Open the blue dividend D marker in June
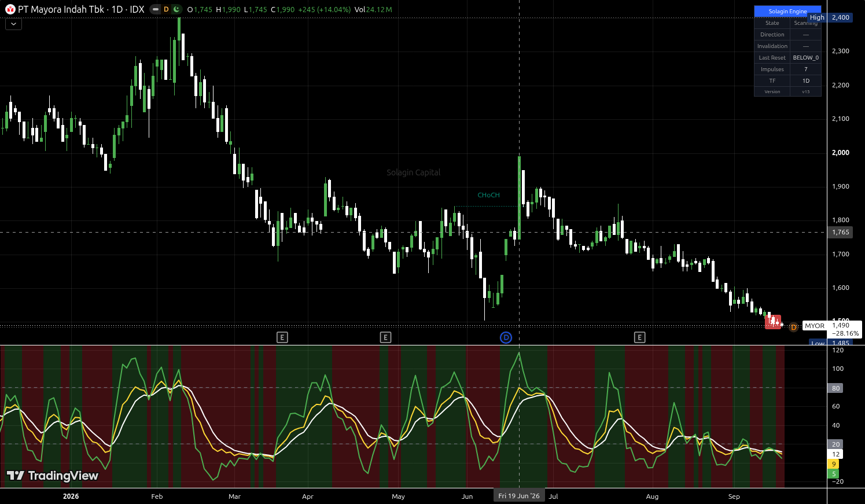Image resolution: width=865 pixels, height=504 pixels. [506, 337]
